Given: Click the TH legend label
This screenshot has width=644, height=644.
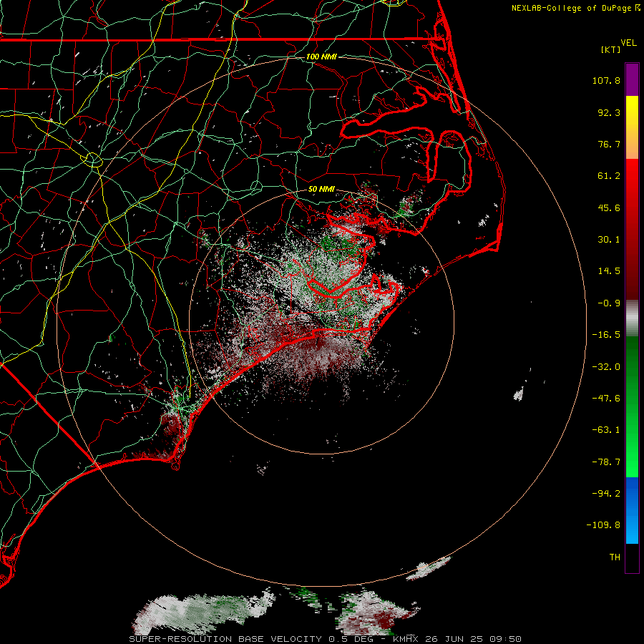Looking at the screenshot, I should click(x=615, y=557).
